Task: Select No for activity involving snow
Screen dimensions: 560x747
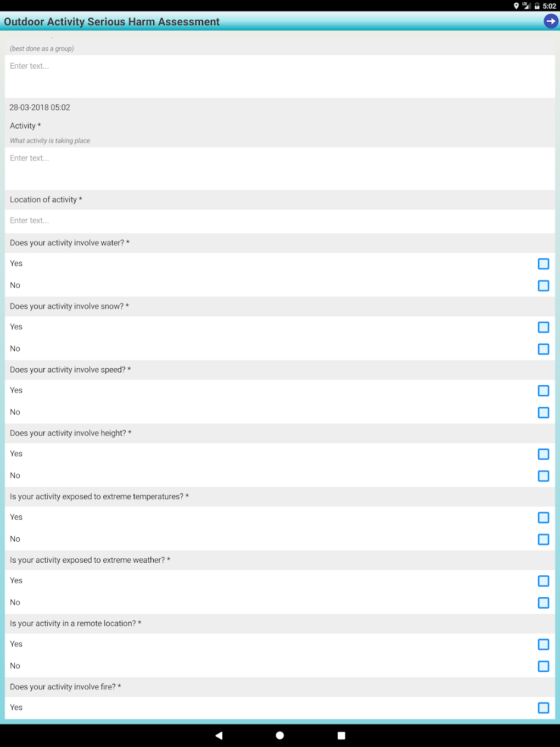Action: point(544,349)
